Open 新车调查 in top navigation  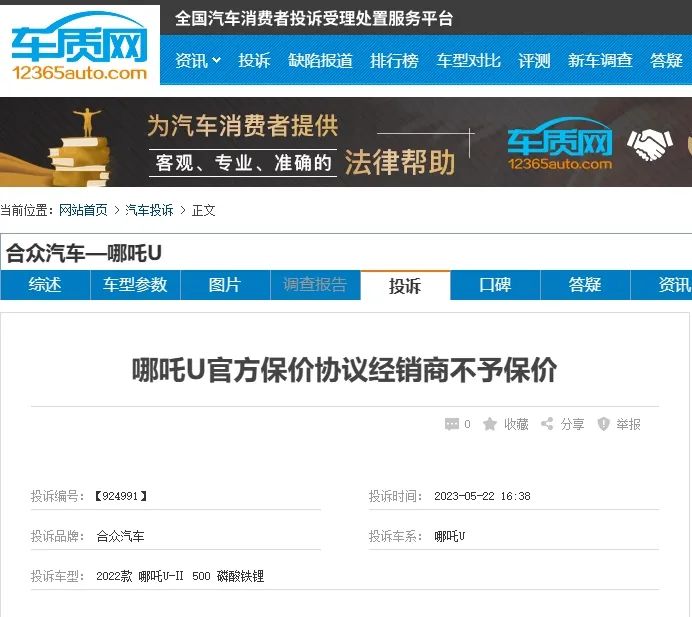coord(600,60)
